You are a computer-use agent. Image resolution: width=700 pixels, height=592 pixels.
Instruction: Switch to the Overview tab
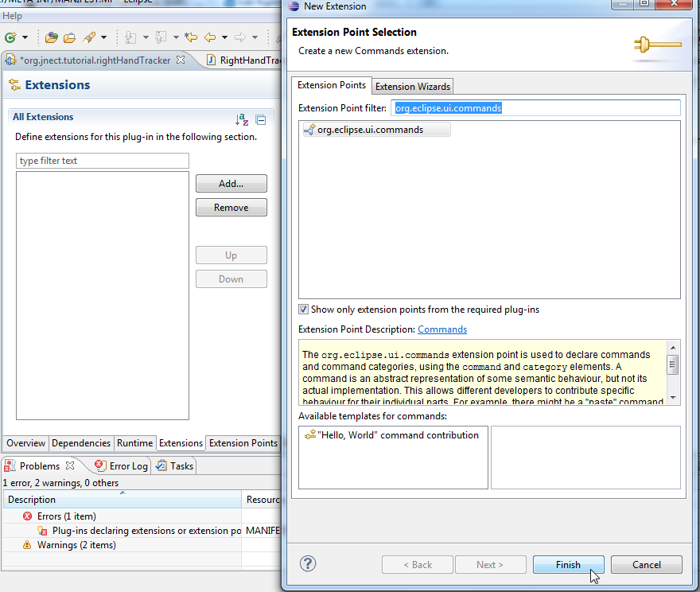pos(26,443)
